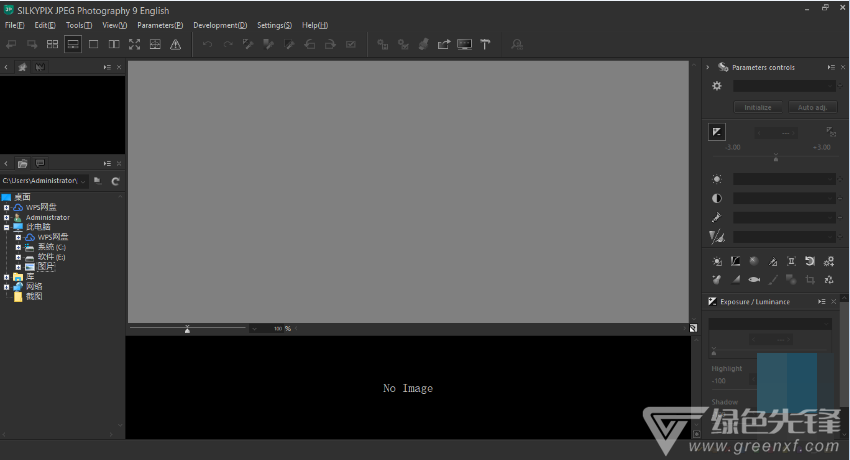Click the magnifier search toolbar icon

[517, 44]
